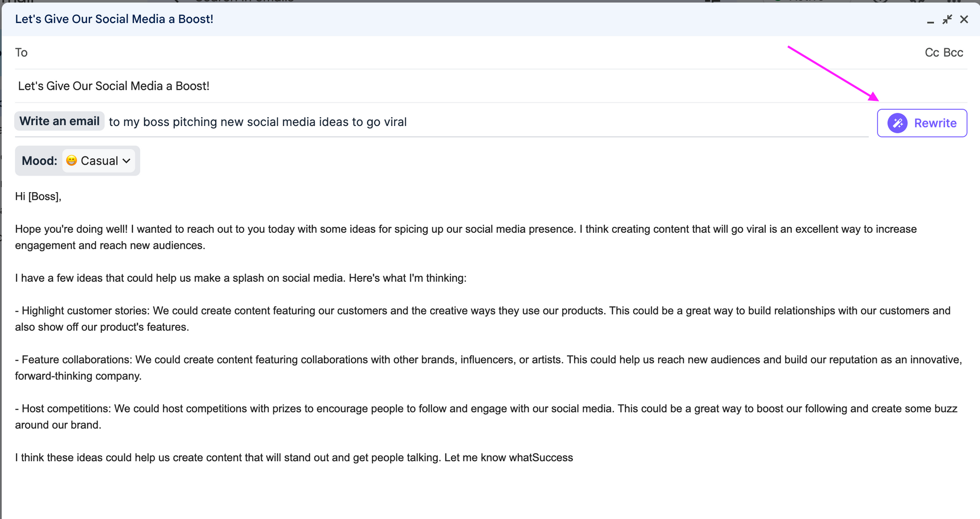Image resolution: width=980 pixels, height=519 pixels.
Task: Click the Mood label to change tone
Action: click(x=39, y=160)
